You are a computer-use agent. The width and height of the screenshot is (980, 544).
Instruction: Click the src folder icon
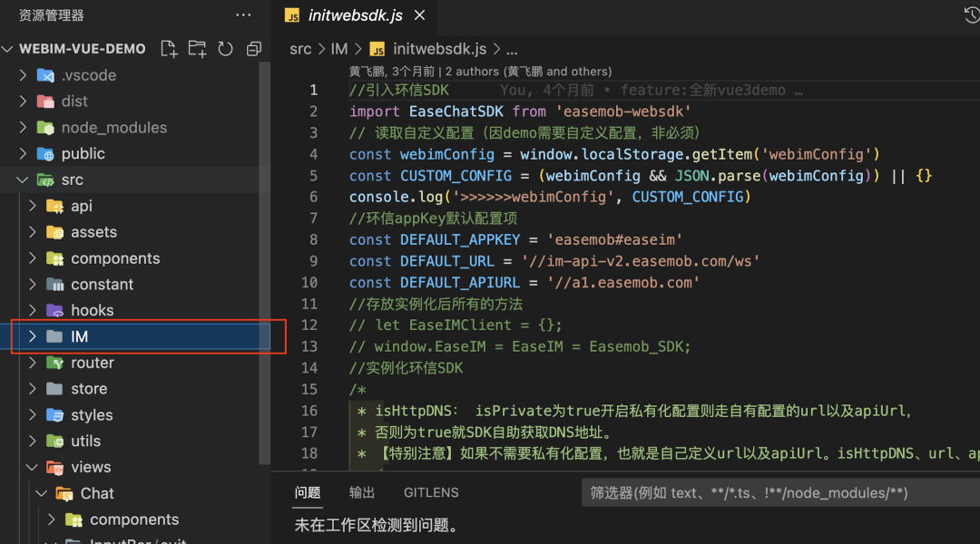click(45, 180)
